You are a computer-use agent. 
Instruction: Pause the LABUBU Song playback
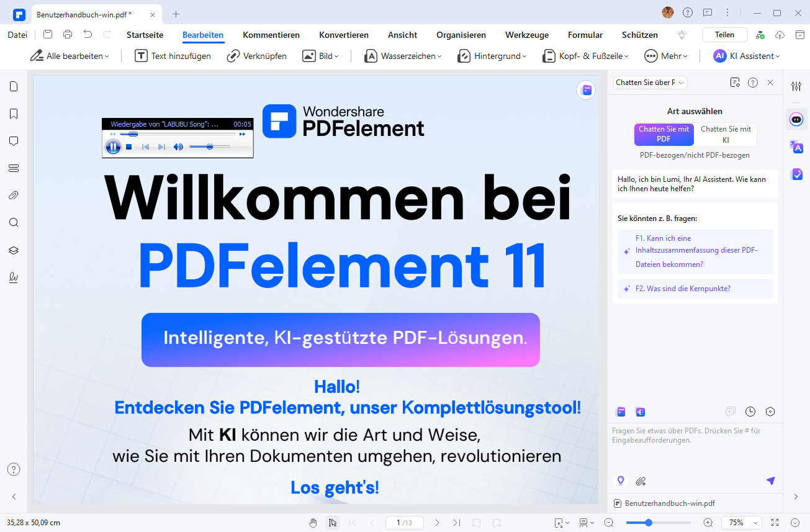(x=113, y=147)
